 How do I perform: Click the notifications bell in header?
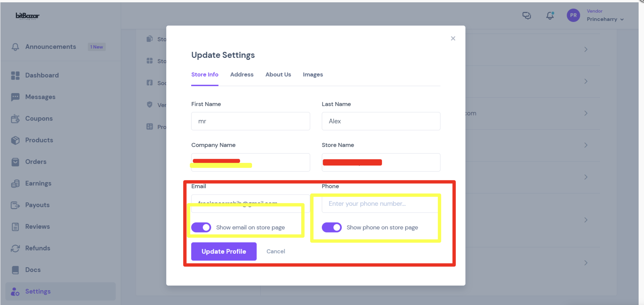(550, 16)
